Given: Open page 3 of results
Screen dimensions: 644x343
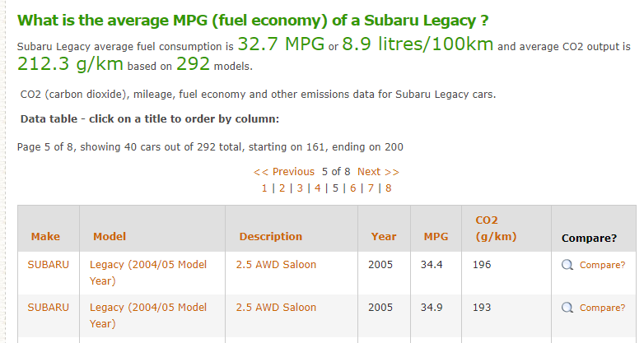Looking at the screenshot, I should point(300,188).
